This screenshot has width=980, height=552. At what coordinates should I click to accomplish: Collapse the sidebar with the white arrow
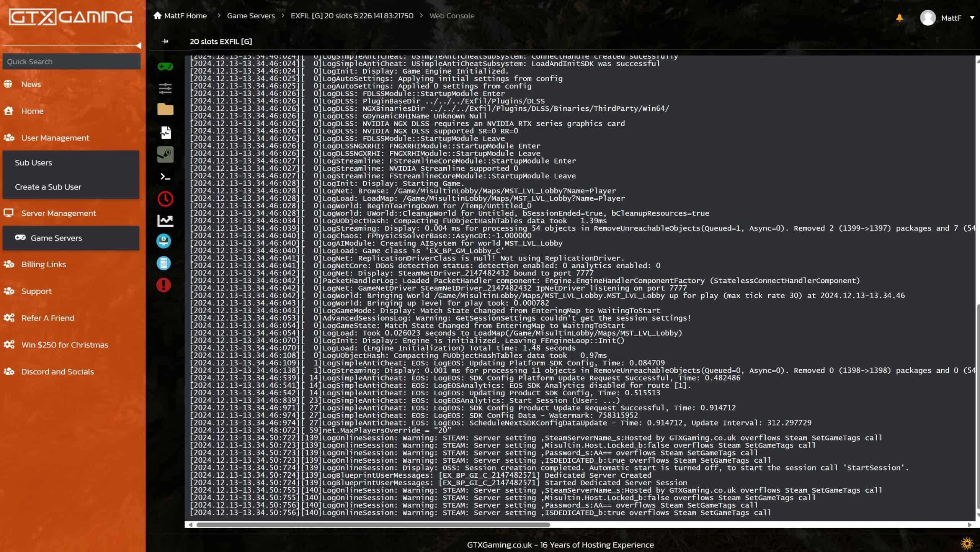tap(139, 46)
